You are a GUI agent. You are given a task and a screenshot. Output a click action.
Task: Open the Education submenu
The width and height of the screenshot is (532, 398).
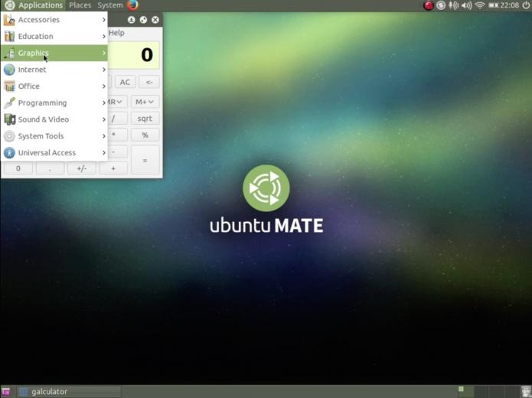coord(54,36)
